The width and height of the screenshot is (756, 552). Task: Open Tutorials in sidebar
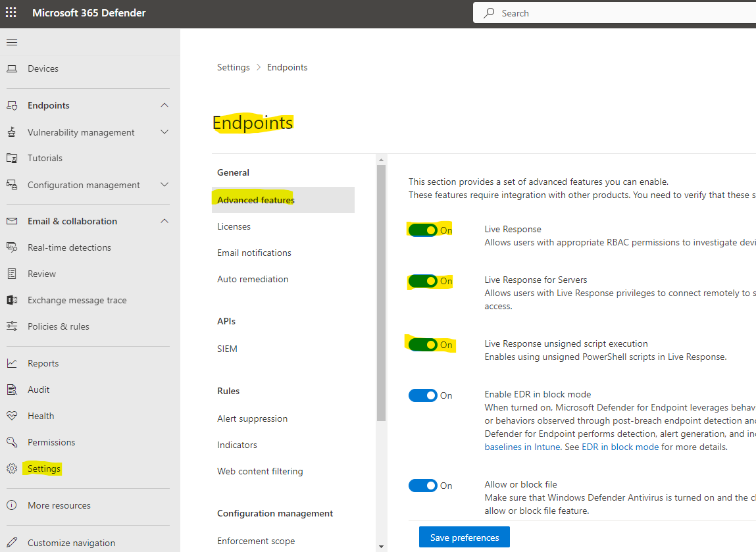(45, 158)
